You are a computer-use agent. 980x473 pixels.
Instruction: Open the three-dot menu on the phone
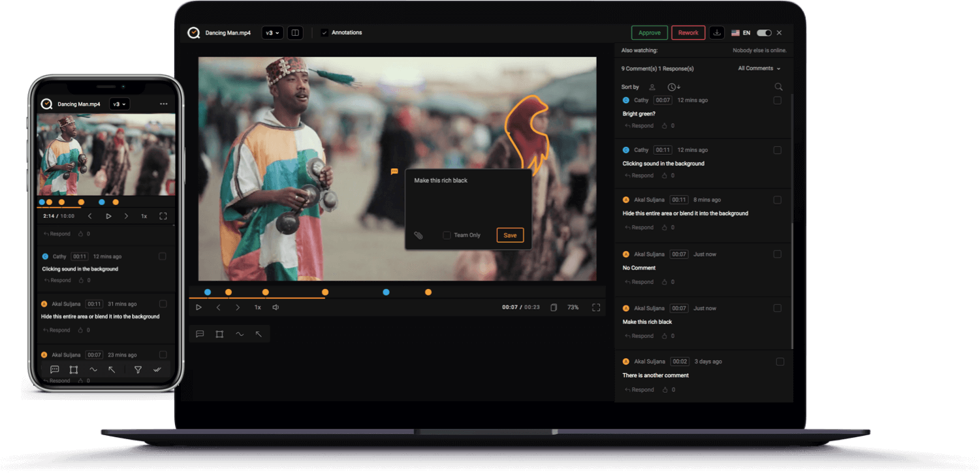point(163,104)
